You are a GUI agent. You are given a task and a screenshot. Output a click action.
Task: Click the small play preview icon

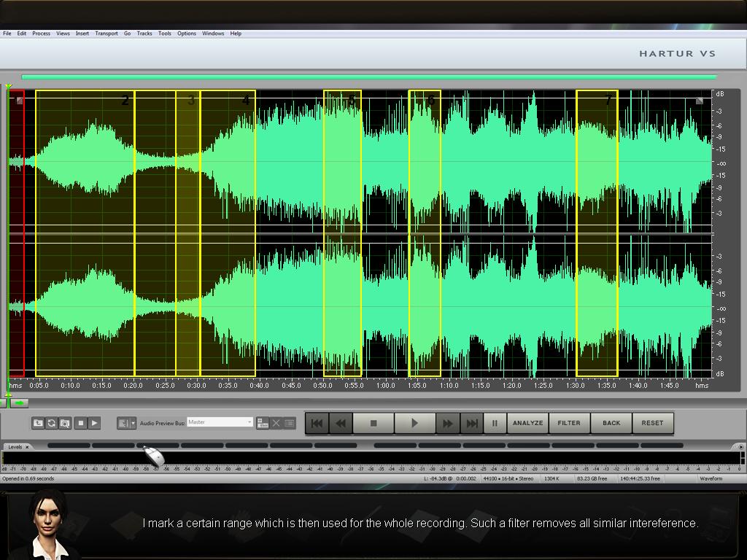(x=94, y=423)
